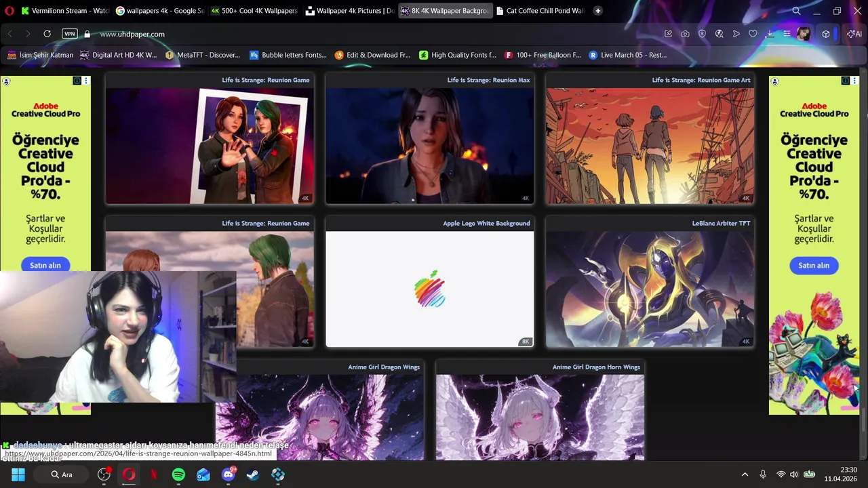Toggle the VPN badge
This screenshot has width=868, height=488.
pos(69,34)
